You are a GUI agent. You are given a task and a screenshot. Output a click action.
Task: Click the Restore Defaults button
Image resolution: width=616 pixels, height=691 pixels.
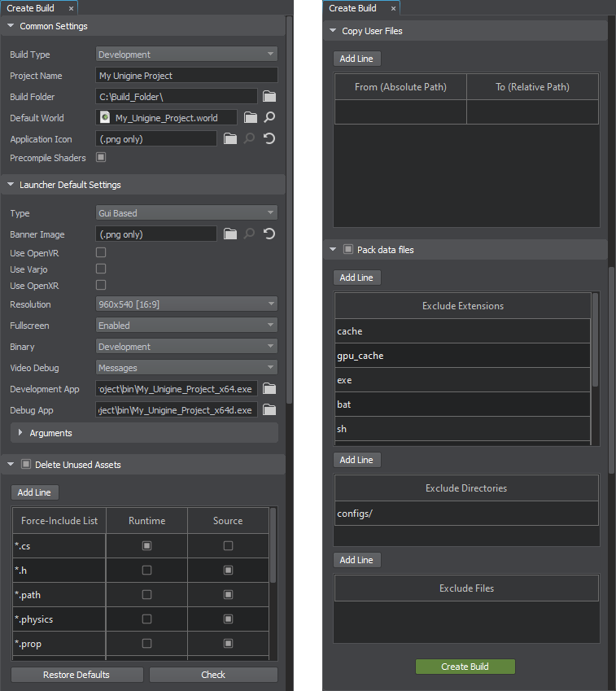[77, 675]
